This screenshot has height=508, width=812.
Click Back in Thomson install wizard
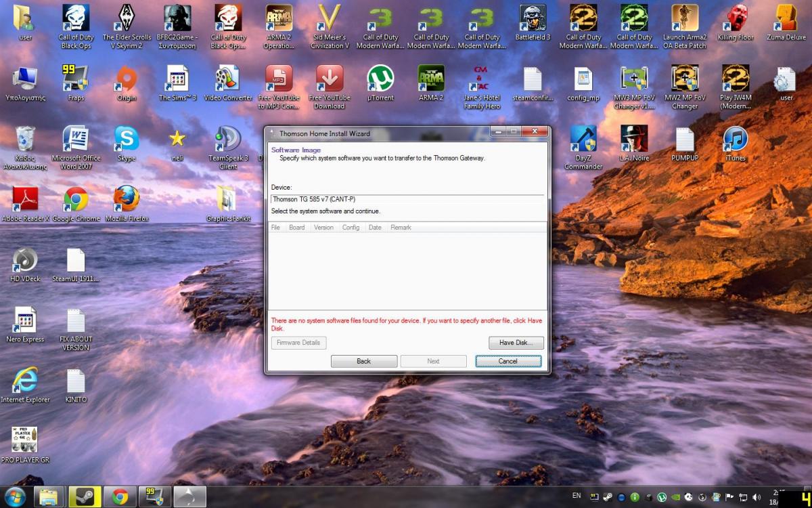[364, 361]
